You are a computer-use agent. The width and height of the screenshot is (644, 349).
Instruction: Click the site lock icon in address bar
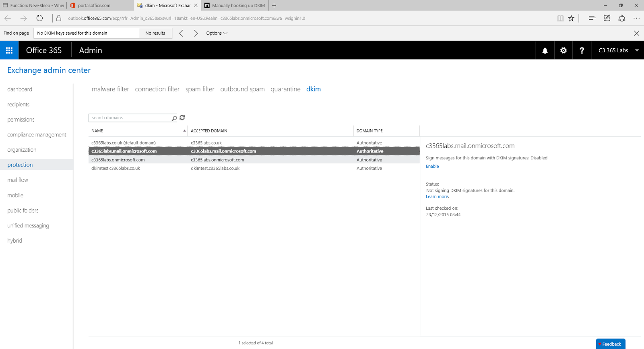tap(59, 18)
